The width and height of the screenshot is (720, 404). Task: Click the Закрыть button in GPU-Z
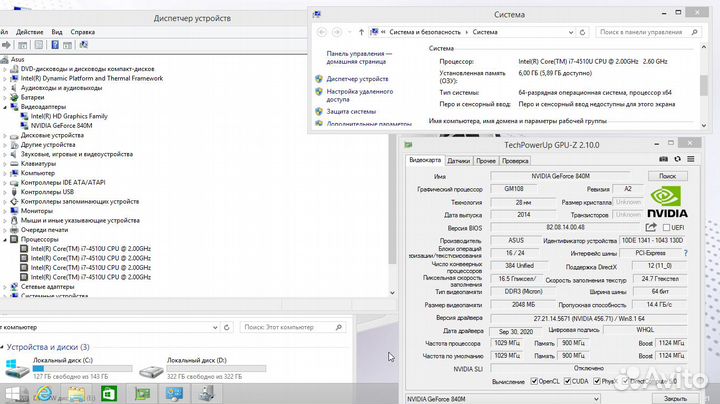point(675,398)
